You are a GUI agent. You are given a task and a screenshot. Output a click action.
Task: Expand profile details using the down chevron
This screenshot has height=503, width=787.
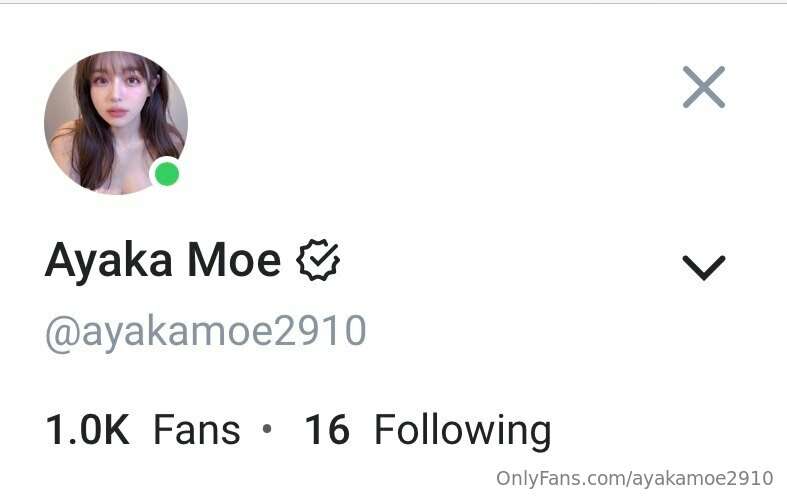[x=704, y=268]
